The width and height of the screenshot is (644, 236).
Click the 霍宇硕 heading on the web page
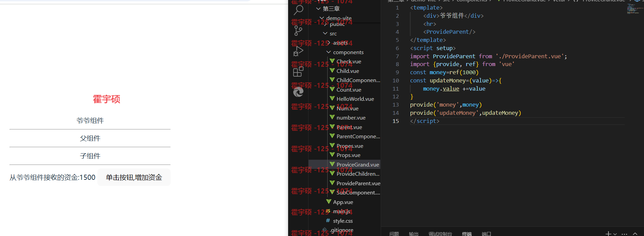(x=107, y=99)
